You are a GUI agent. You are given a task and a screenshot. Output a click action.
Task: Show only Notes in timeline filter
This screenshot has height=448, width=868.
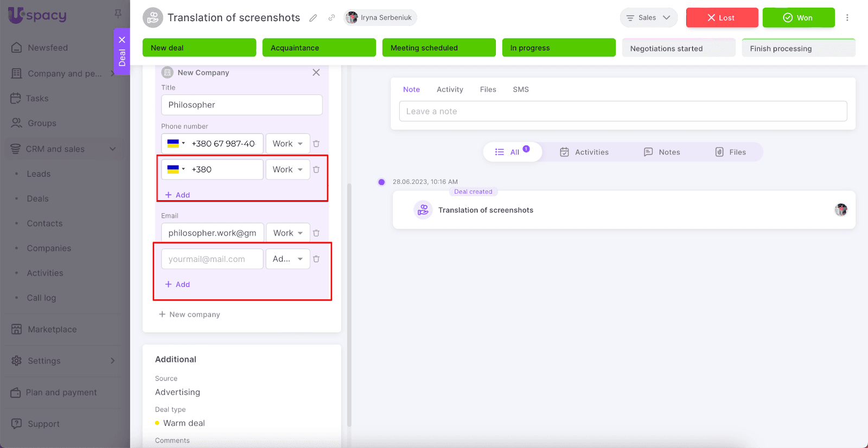click(x=662, y=152)
